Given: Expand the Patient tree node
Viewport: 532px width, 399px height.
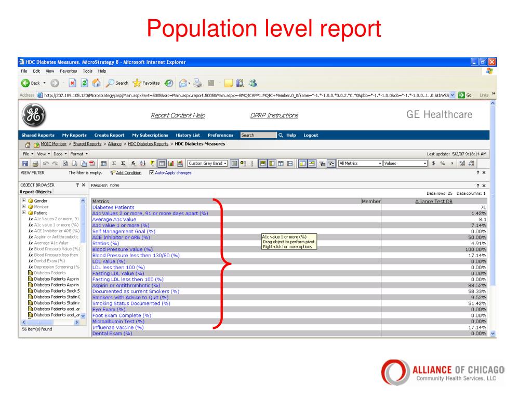Looking at the screenshot, I should tap(24, 212).
